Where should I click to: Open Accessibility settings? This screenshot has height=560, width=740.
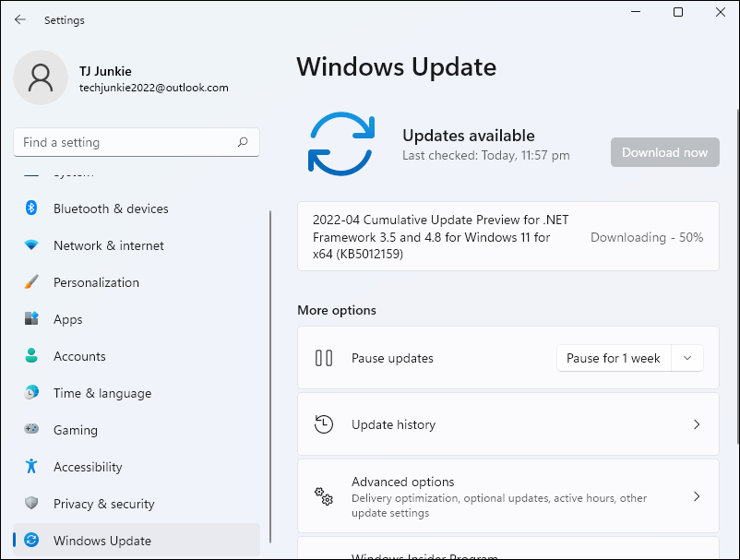(137, 466)
